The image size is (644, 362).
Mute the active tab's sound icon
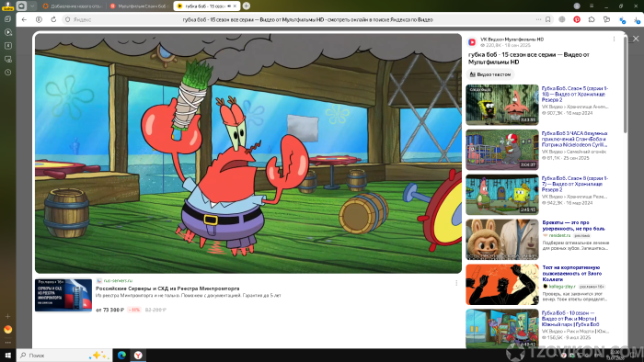(229, 6)
